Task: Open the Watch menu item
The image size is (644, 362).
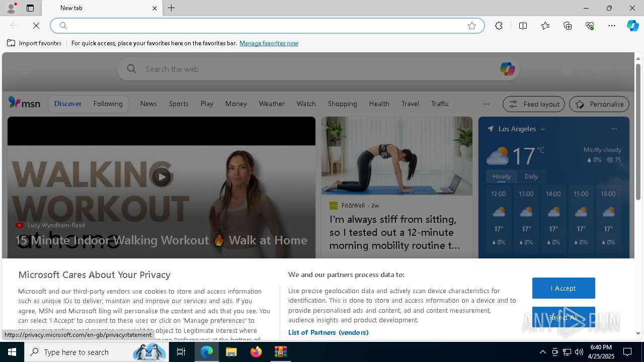Action: [x=306, y=104]
